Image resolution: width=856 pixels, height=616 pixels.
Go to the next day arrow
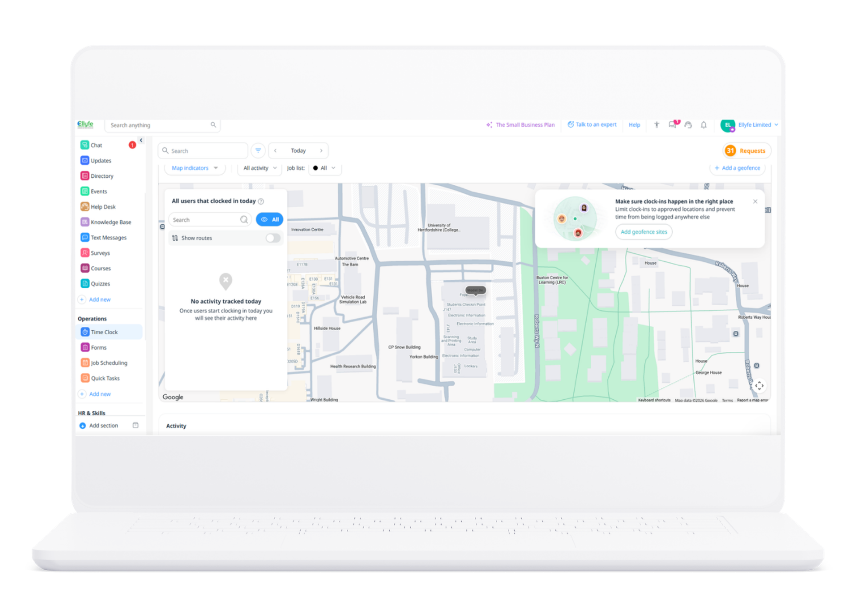tap(321, 151)
